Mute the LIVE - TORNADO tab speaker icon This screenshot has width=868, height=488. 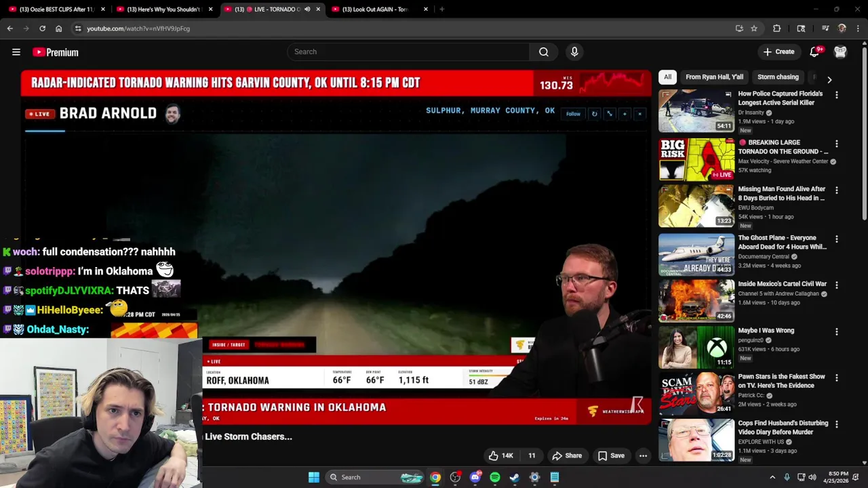(x=307, y=9)
